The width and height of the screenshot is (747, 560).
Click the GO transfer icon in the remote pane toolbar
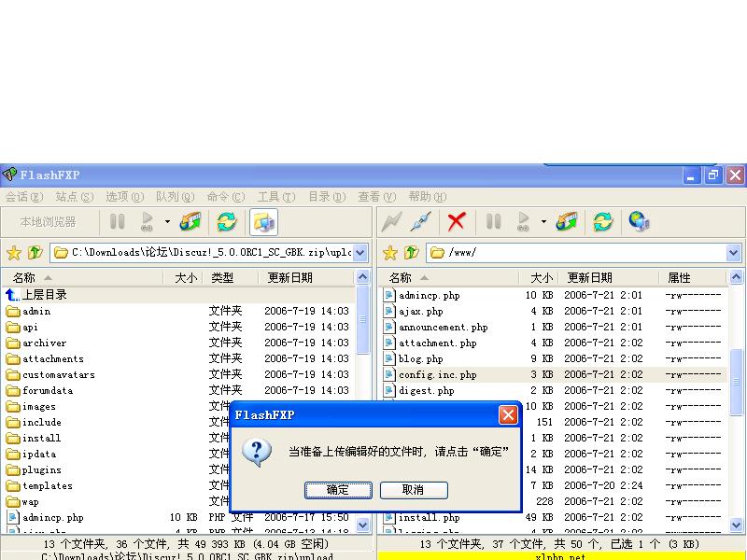pos(524,222)
